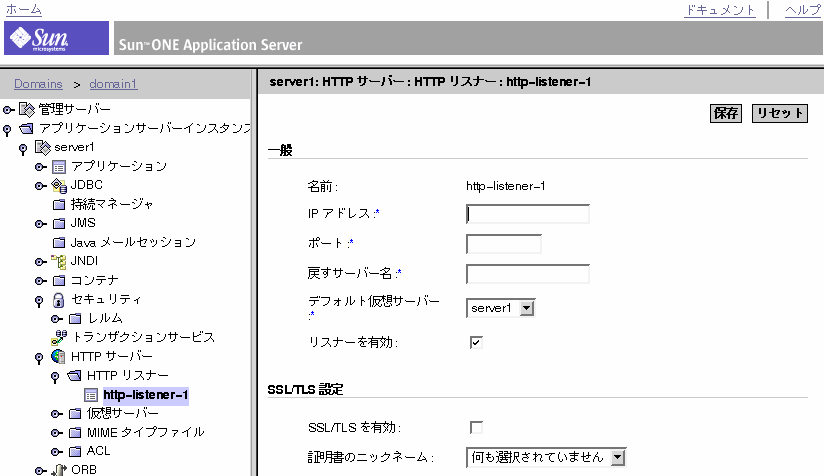The width and height of the screenshot is (824, 476).
Task: Click the JMS folder icon
Action: pos(59,224)
